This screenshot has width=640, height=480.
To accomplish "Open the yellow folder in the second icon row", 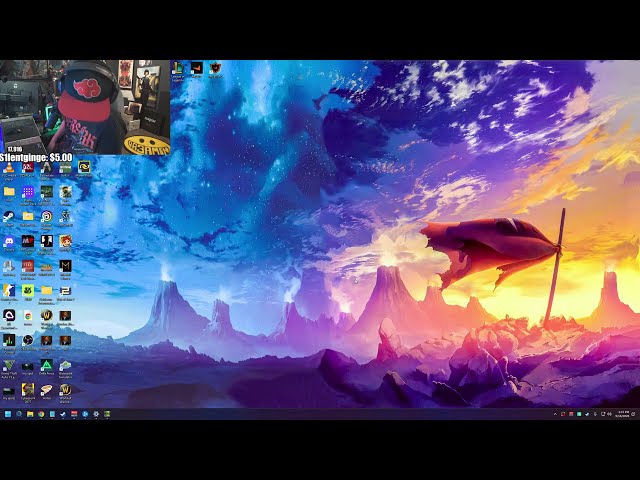I will pyautogui.click(x=9, y=192).
